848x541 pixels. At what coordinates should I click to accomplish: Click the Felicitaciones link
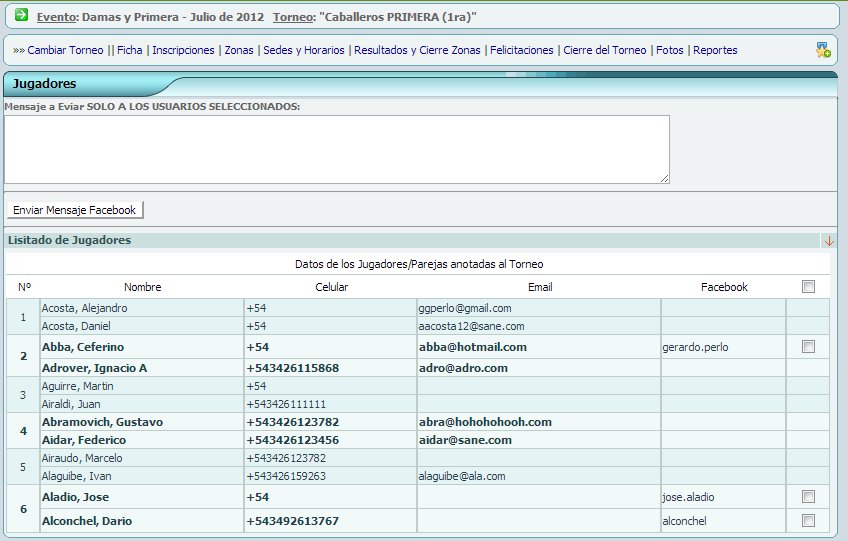(521, 50)
